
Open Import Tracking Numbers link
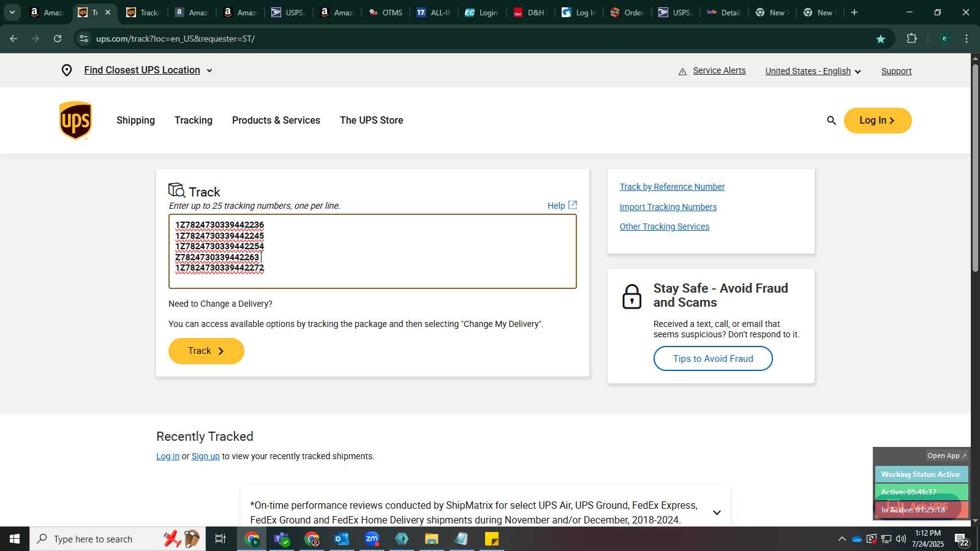pyautogui.click(x=668, y=207)
